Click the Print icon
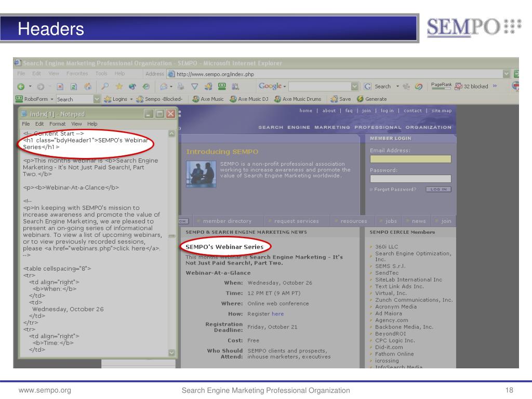Viewport: 532px width, 399px height. [x=181, y=87]
